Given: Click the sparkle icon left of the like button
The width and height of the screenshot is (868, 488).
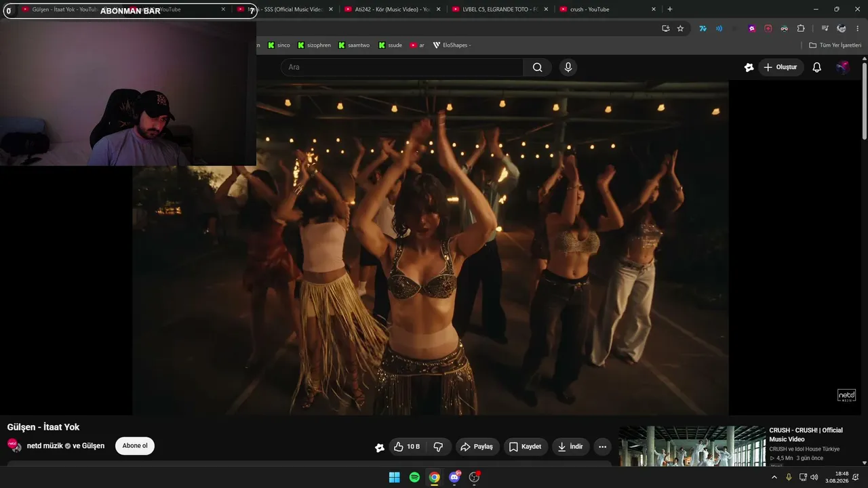Looking at the screenshot, I should pyautogui.click(x=380, y=447).
